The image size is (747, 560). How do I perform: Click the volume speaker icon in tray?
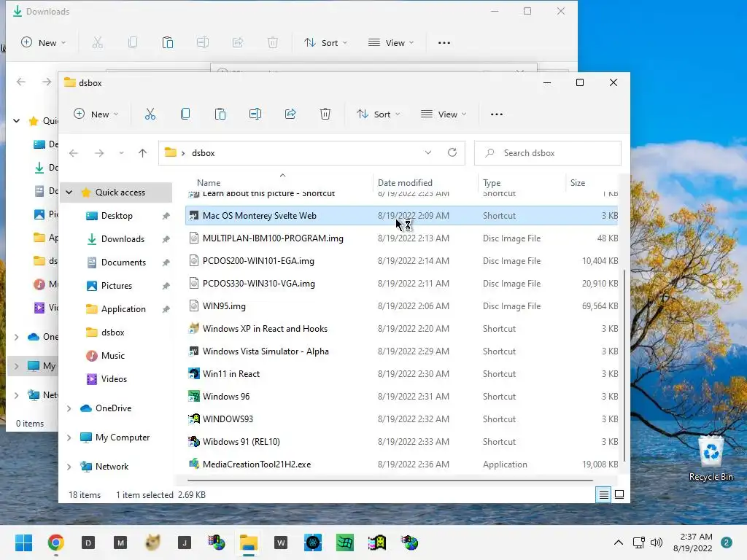tap(657, 542)
